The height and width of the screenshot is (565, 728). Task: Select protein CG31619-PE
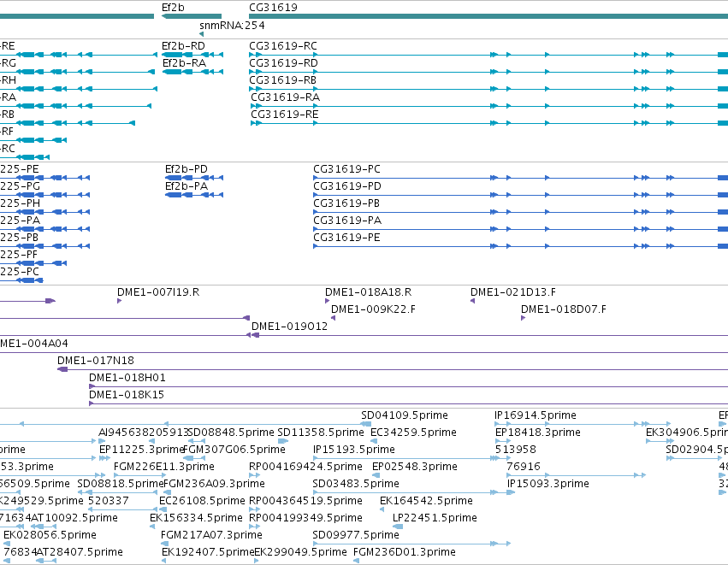point(346,238)
